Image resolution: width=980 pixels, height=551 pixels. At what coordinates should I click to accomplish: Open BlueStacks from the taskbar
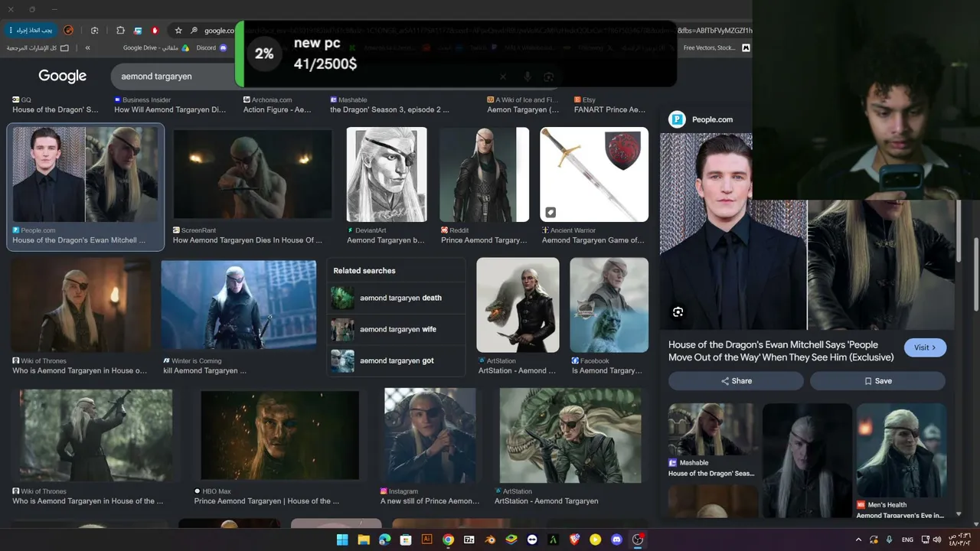pyautogui.click(x=511, y=540)
